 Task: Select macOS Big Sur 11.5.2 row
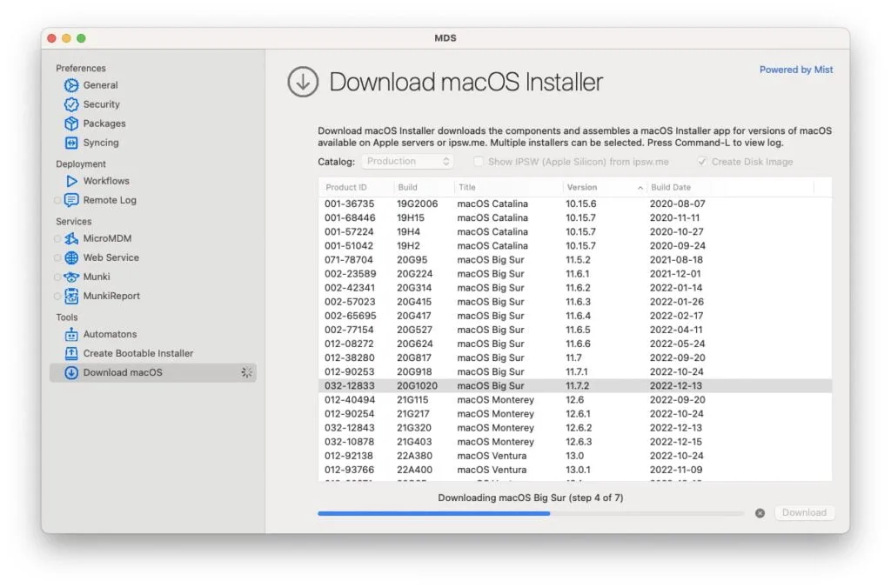(x=575, y=259)
